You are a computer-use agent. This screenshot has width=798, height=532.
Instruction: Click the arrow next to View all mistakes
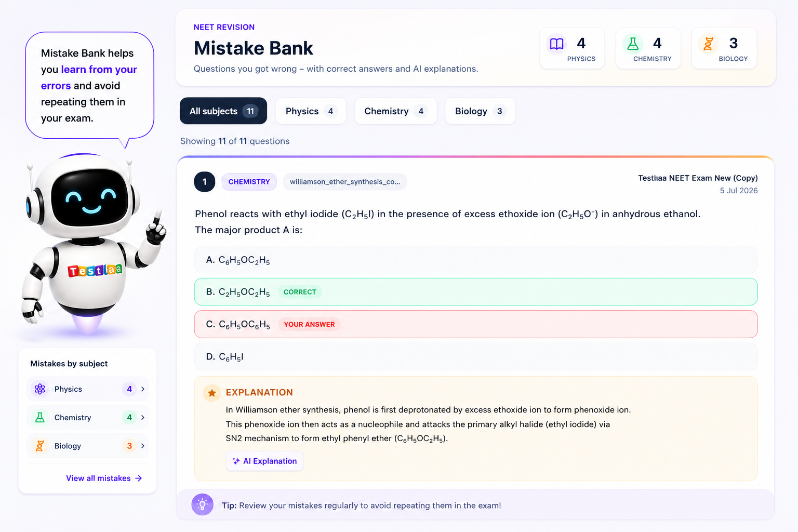tap(138, 478)
